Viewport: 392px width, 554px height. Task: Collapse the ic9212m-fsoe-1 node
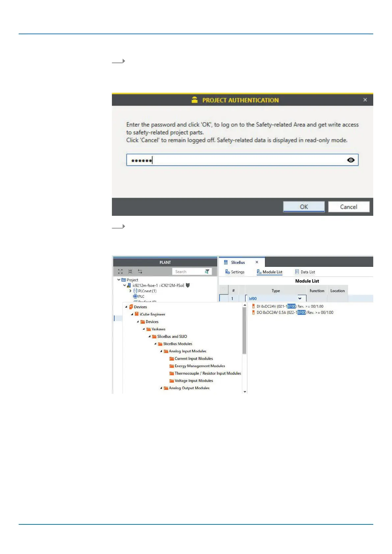124,285
